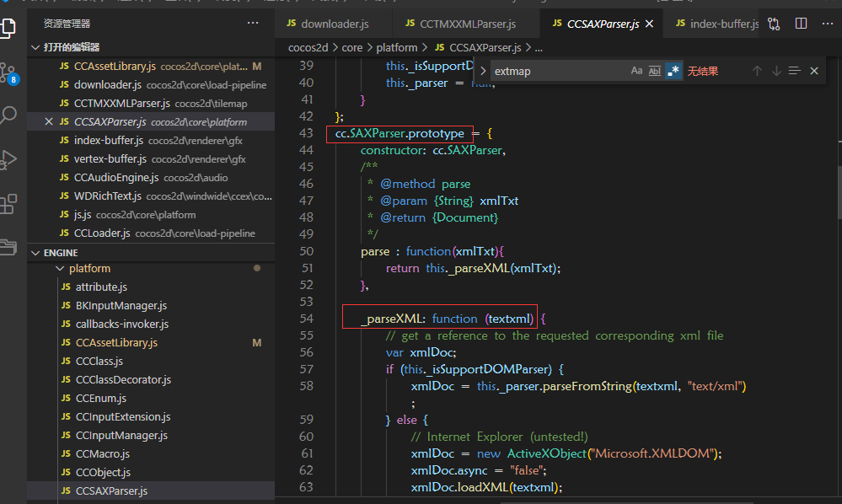Disable regular expression search option
Screen dimensions: 842x504
click(673, 71)
